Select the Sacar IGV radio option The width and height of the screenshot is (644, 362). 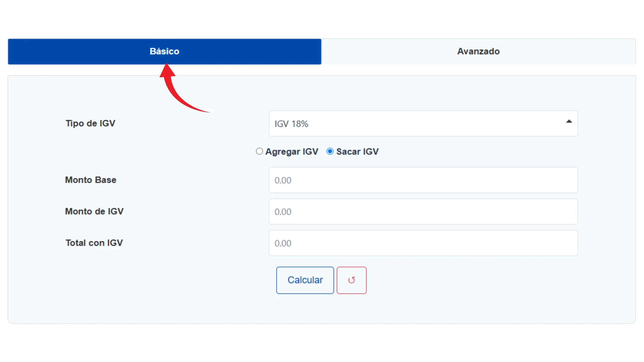[330, 151]
